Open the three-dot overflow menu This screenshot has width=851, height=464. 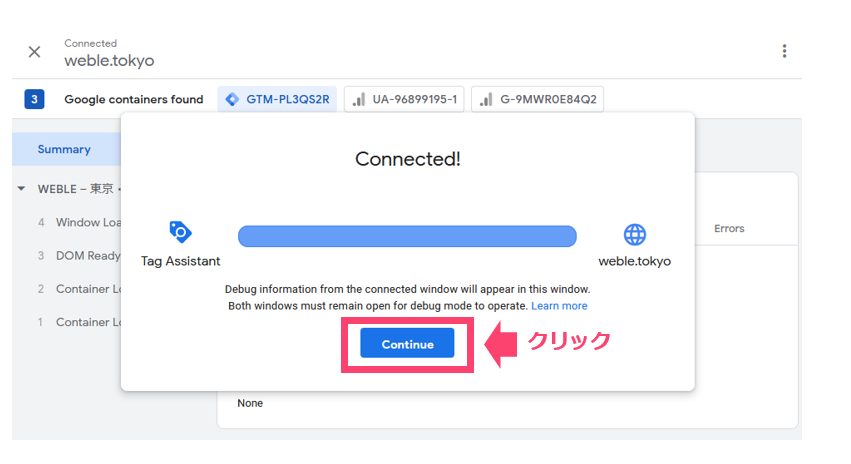point(784,51)
